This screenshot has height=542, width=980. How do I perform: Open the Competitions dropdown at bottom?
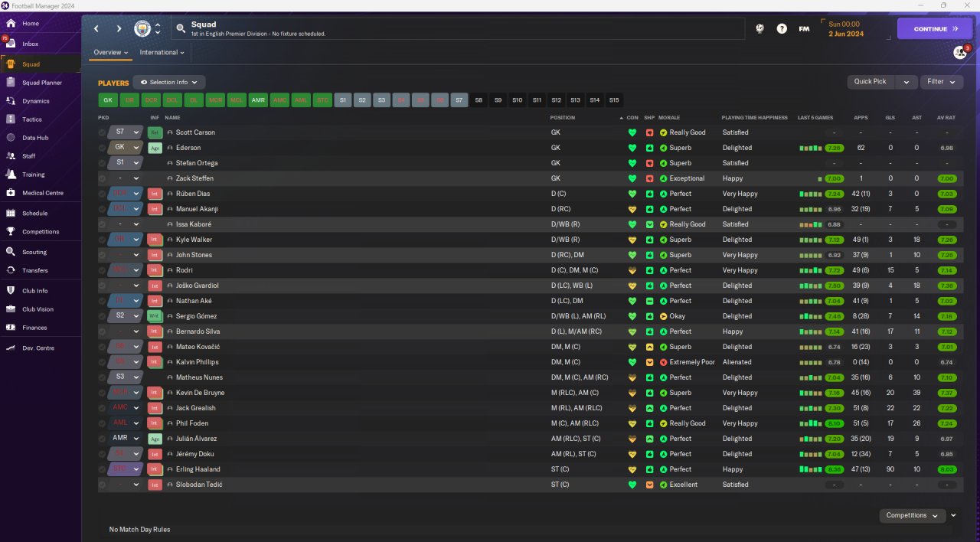pyautogui.click(x=913, y=515)
